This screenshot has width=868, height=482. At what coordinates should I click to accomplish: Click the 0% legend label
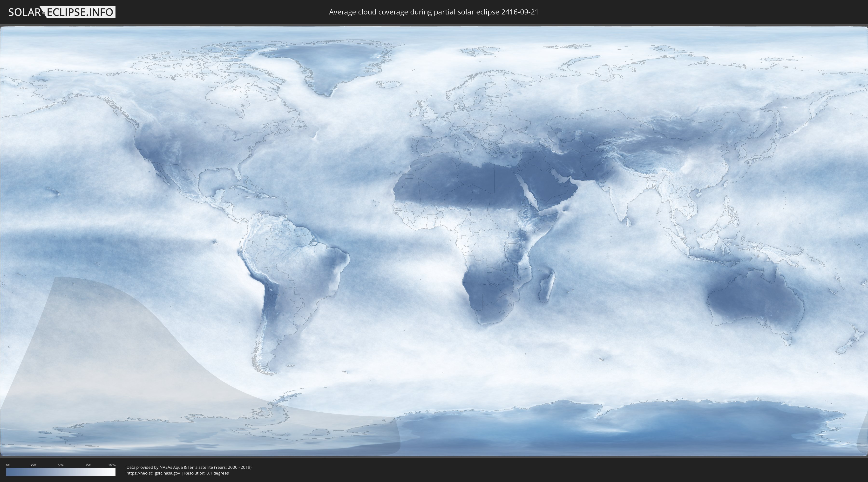[x=8, y=465]
